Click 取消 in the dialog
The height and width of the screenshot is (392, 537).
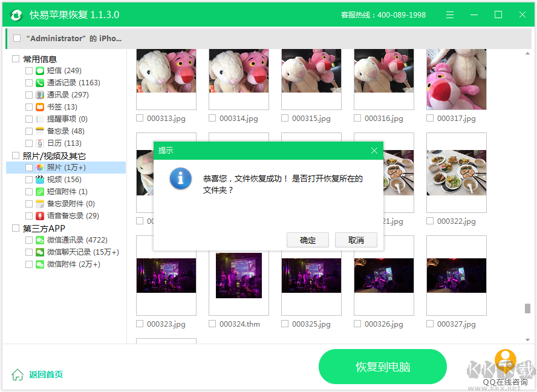point(356,240)
